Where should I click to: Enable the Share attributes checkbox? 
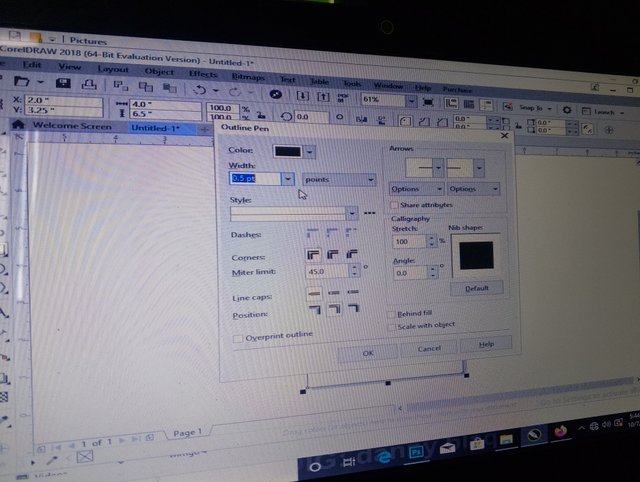tap(394, 205)
